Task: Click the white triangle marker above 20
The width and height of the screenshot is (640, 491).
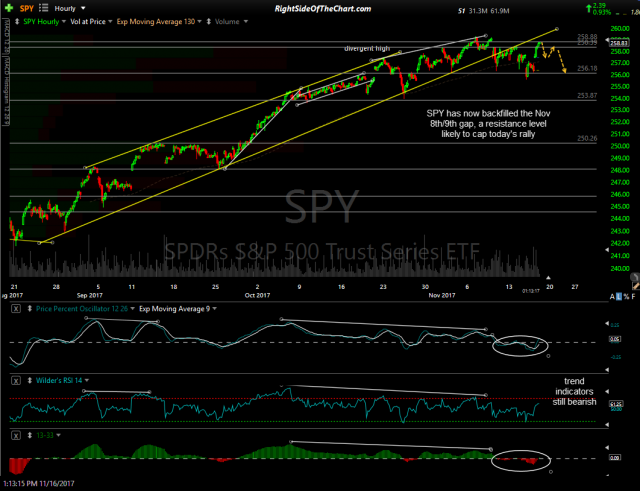Action: click(549, 278)
